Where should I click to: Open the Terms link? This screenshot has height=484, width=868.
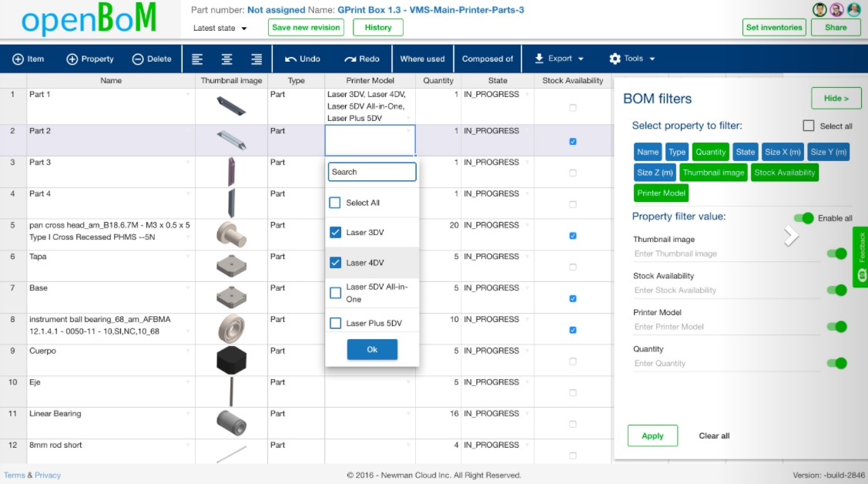(15, 476)
